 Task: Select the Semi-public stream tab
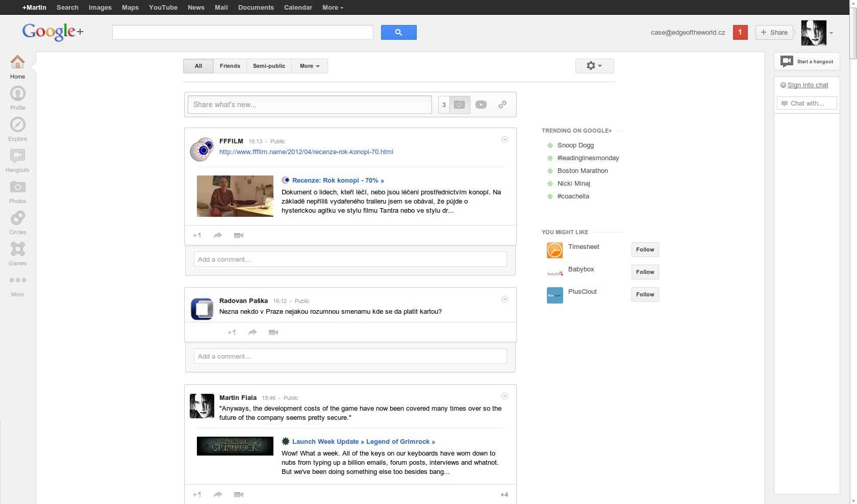coord(269,66)
